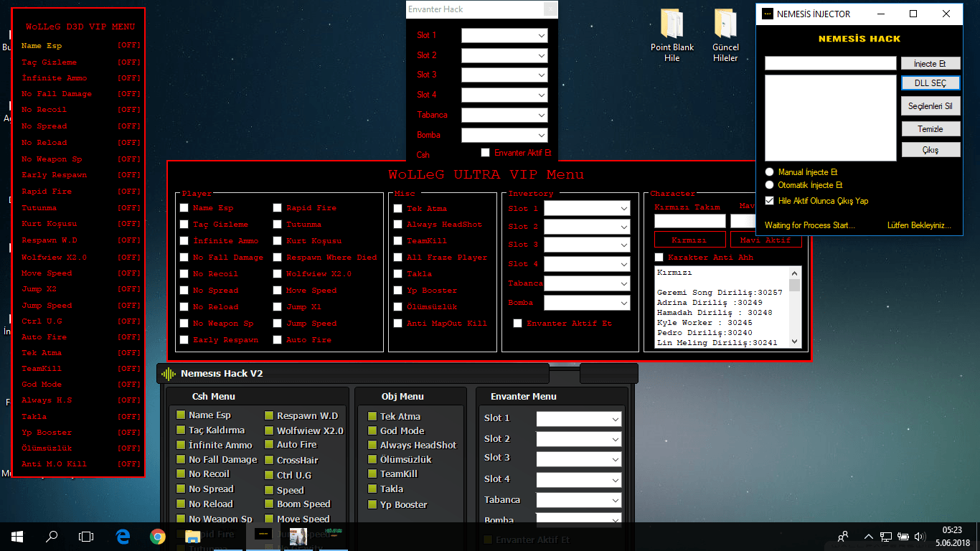The image size is (980, 551).
Task: Expand Bomba dropdown in Envanter Hack window
Action: pos(504,135)
